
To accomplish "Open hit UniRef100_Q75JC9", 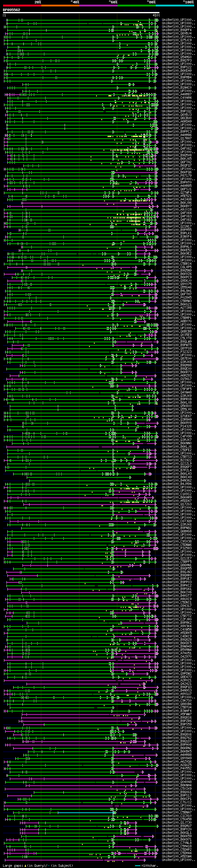I will 177,40.
